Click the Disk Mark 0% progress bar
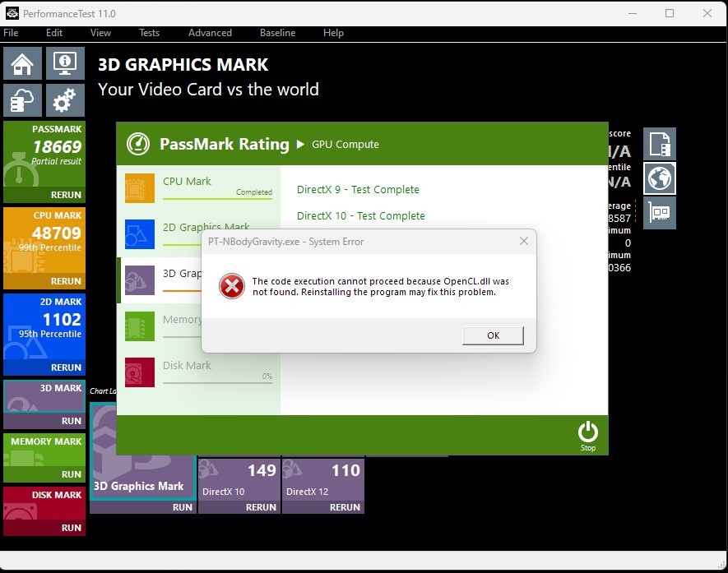728x573 pixels. [217, 383]
